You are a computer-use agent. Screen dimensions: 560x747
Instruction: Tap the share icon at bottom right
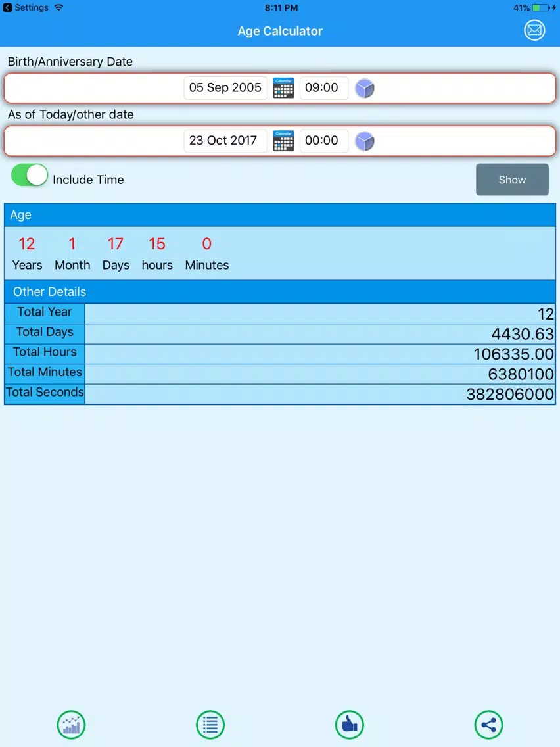tap(488, 725)
